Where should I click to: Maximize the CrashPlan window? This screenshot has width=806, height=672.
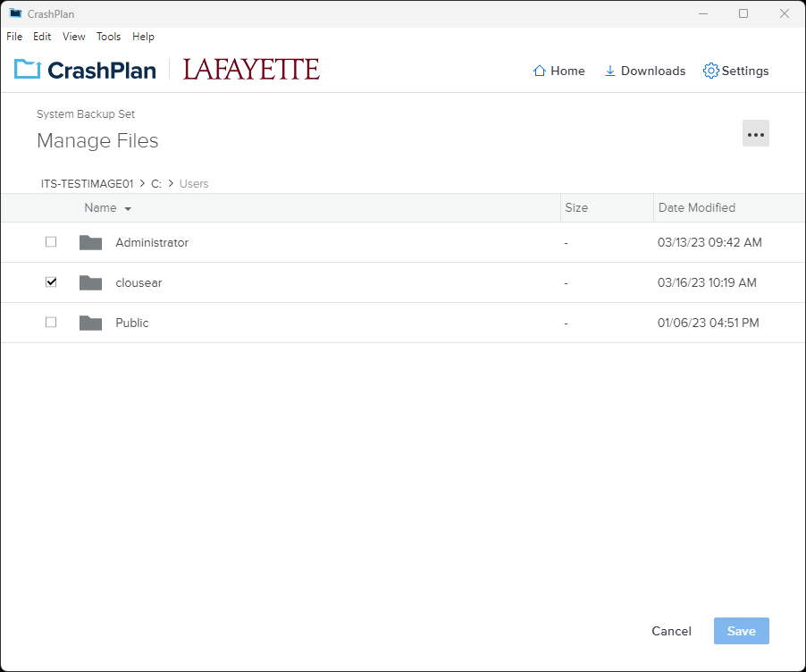point(743,14)
